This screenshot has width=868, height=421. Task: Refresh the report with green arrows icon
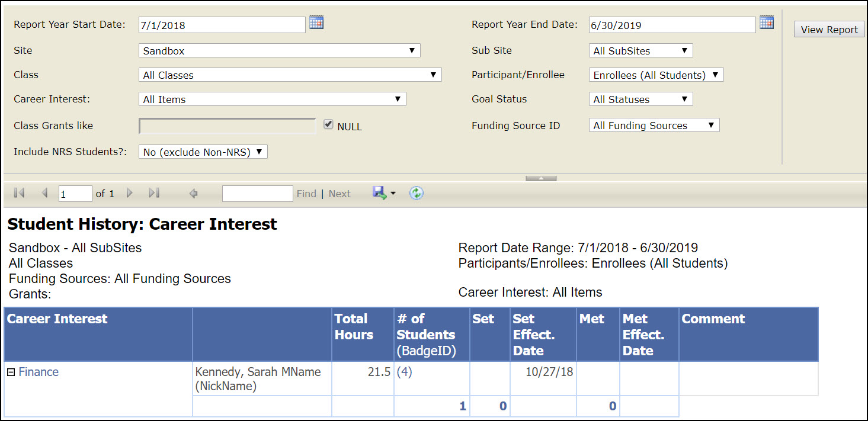(x=417, y=193)
